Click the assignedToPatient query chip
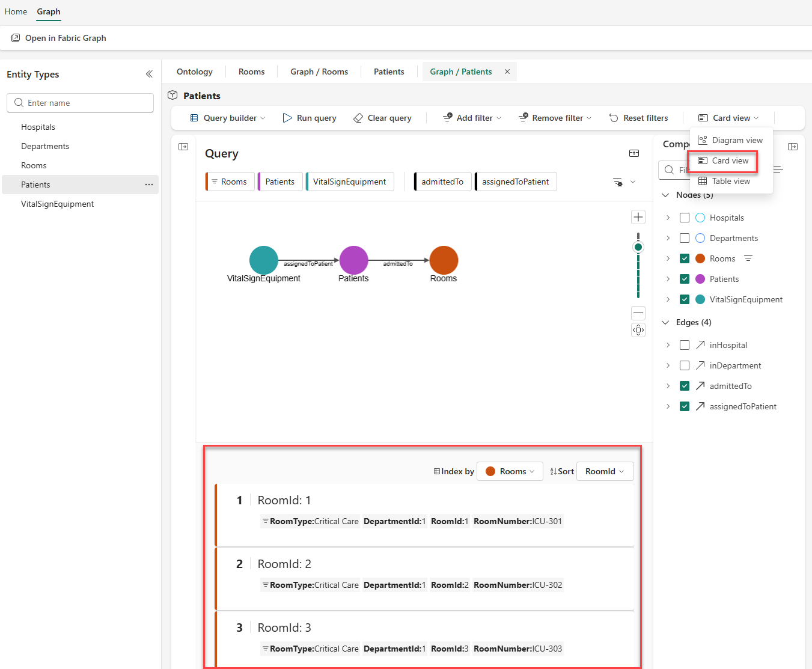This screenshot has height=669, width=812. click(x=516, y=182)
